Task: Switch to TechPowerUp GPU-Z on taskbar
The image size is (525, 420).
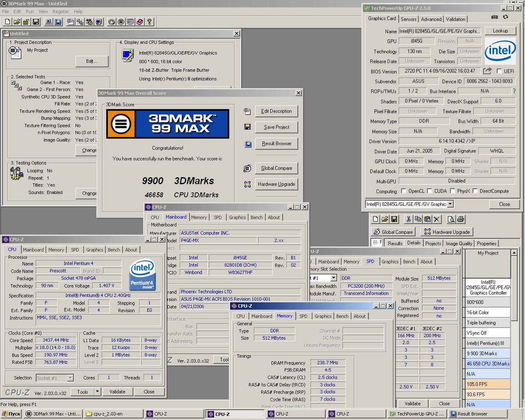Action: point(417,414)
